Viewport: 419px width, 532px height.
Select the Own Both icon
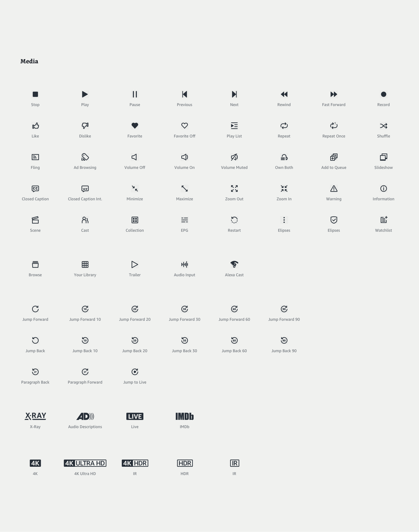coord(284,157)
